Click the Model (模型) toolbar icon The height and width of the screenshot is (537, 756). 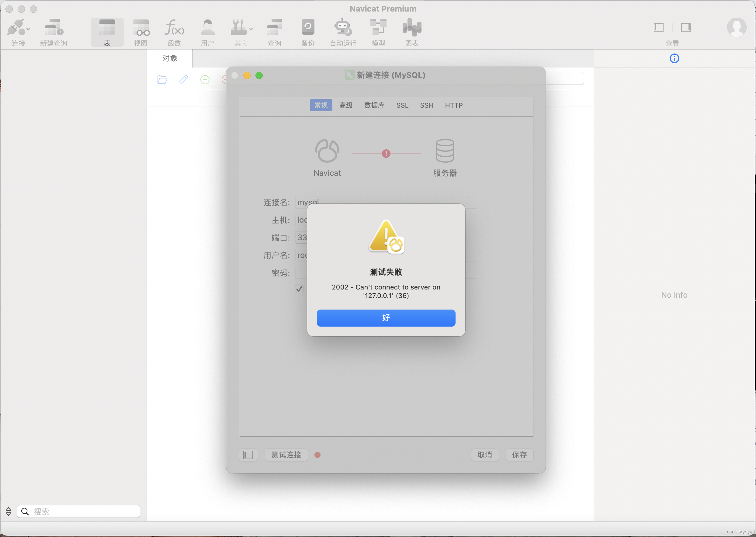click(x=378, y=27)
